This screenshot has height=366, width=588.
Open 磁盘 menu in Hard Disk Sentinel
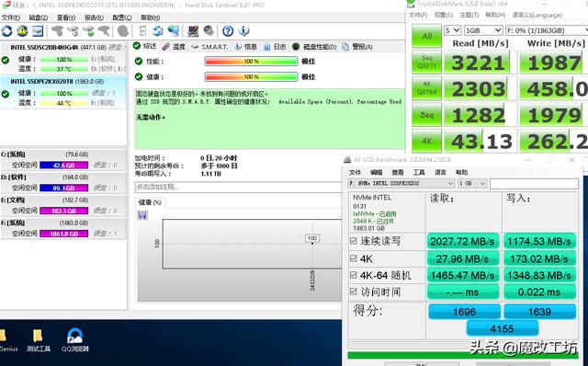39,17
